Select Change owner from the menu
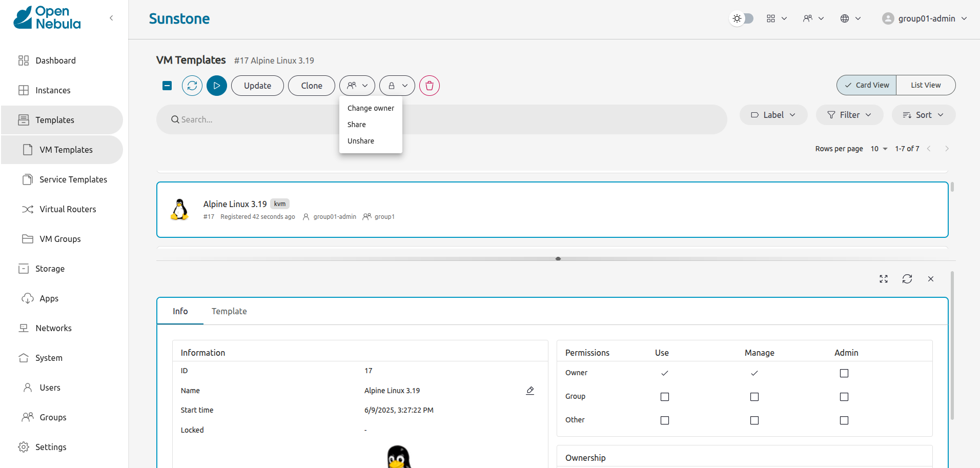 coord(371,108)
